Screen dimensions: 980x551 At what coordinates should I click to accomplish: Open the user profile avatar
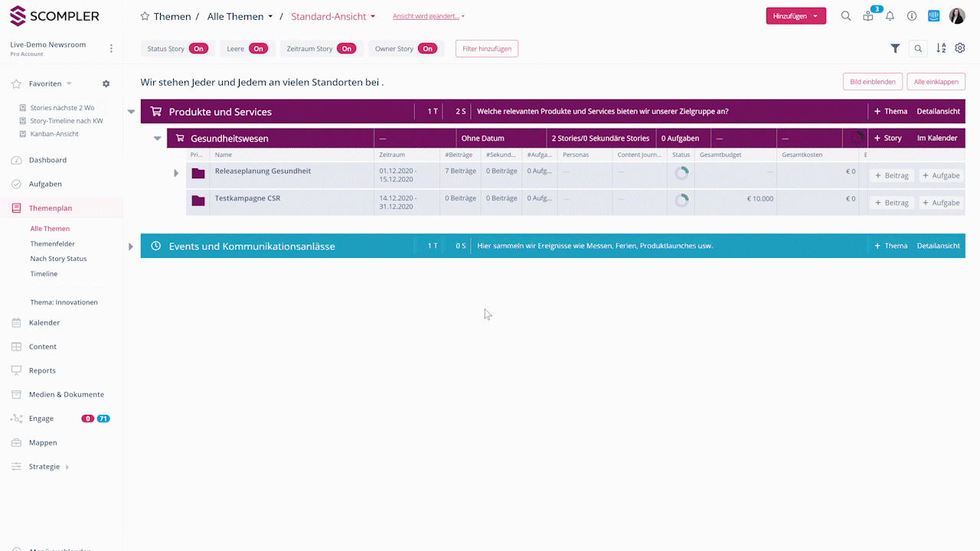(957, 16)
